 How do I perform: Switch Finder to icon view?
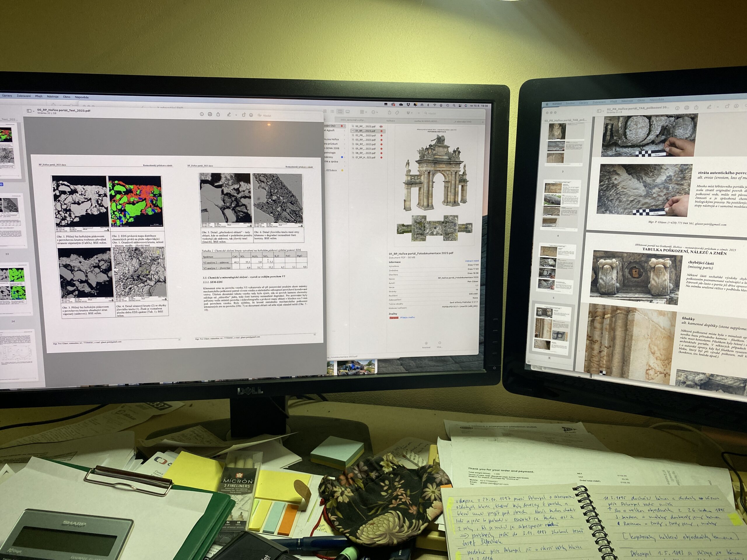pos(325,111)
